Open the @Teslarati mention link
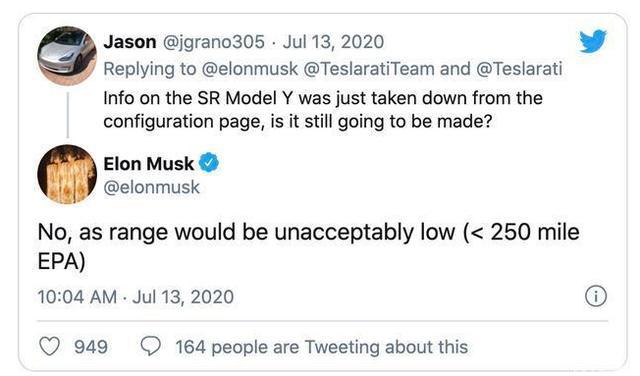The width and height of the screenshot is (640, 376). pos(519,69)
